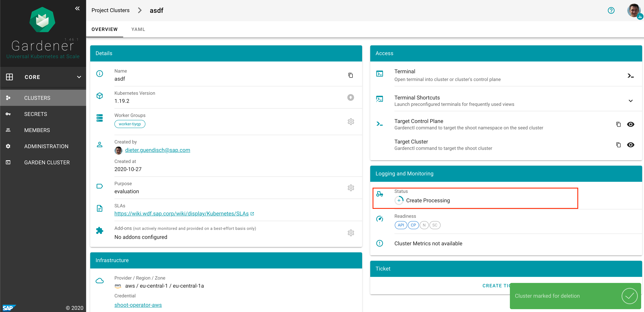Navigate back via Project Clusters breadcrumb
The image size is (644, 312).
(111, 10)
